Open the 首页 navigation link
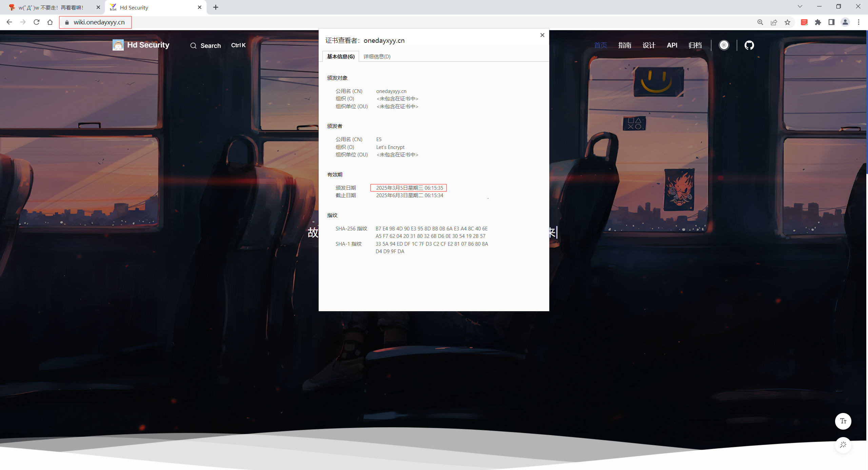Viewport: 868px width, 470px height. click(600, 45)
